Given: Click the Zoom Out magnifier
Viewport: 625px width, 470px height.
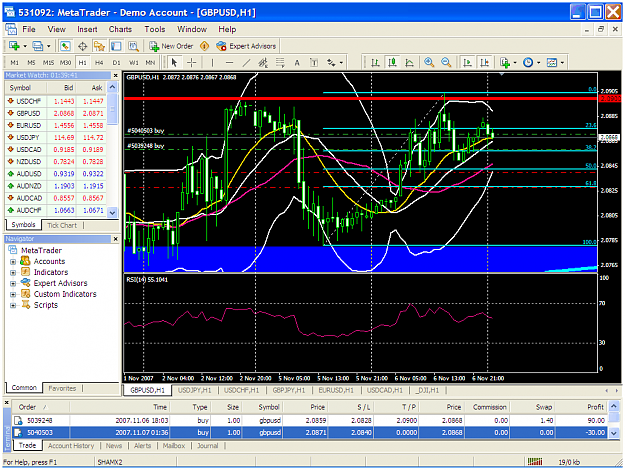Looking at the screenshot, I should [x=446, y=63].
